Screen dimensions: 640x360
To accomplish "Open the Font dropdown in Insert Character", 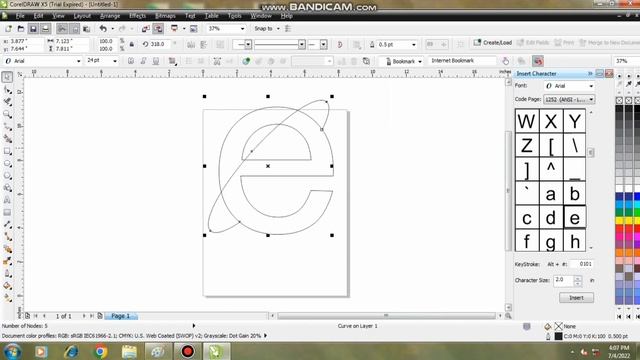I will (591, 86).
